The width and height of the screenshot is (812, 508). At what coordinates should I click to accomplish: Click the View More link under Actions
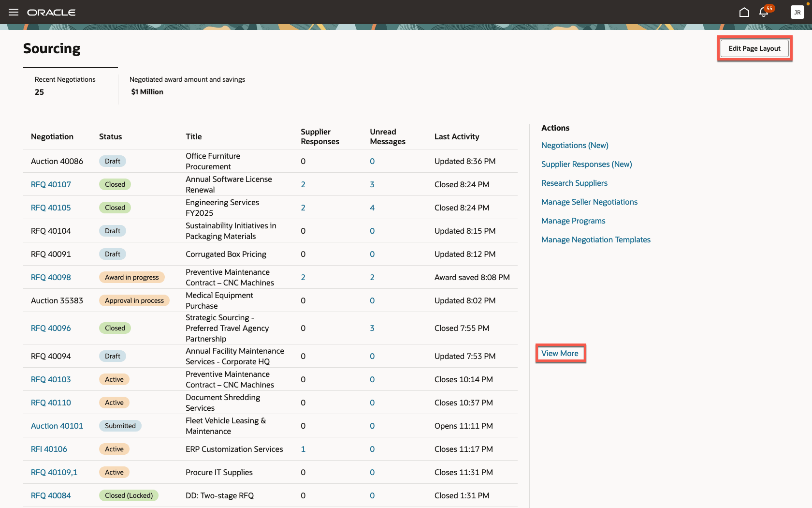(560, 353)
